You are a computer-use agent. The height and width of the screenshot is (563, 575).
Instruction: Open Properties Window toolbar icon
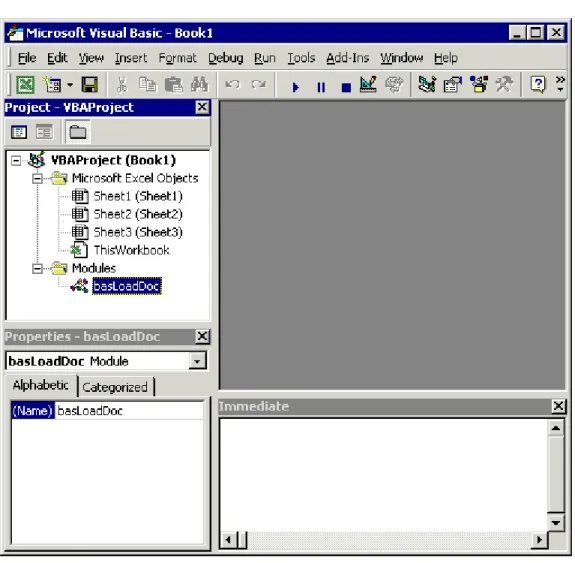click(453, 85)
